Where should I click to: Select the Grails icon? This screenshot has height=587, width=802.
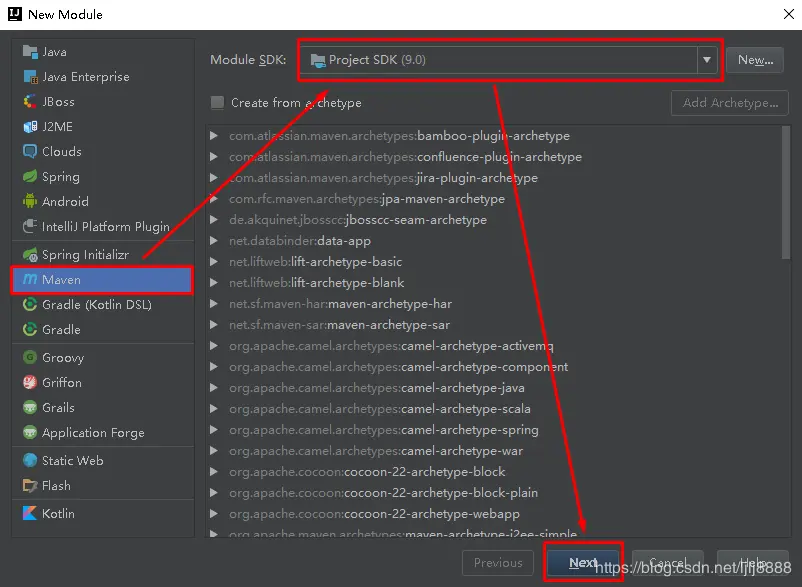30,407
